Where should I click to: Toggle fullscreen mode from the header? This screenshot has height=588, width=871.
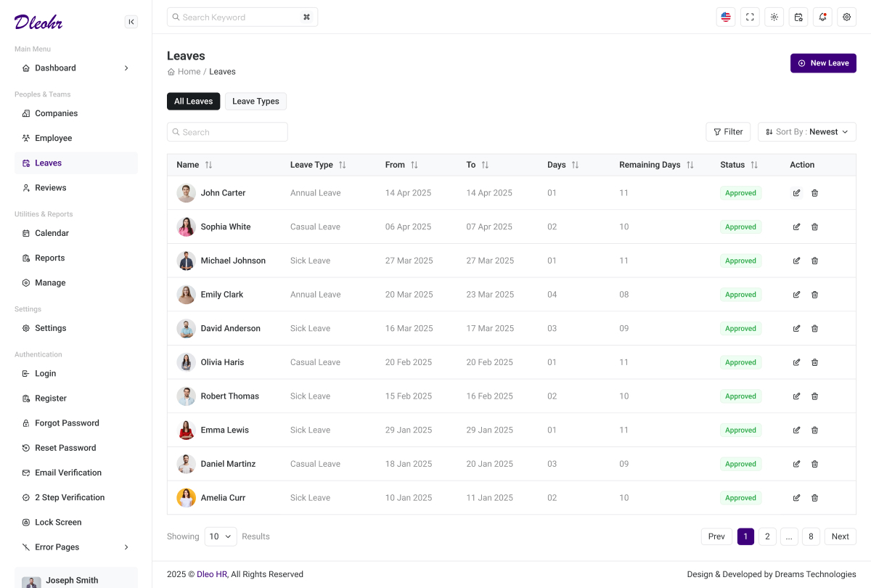[750, 17]
